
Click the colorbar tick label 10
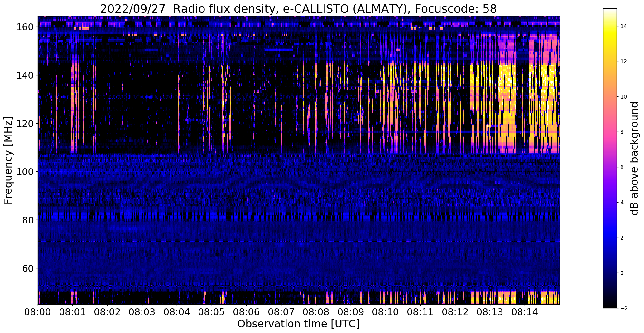(623, 97)
